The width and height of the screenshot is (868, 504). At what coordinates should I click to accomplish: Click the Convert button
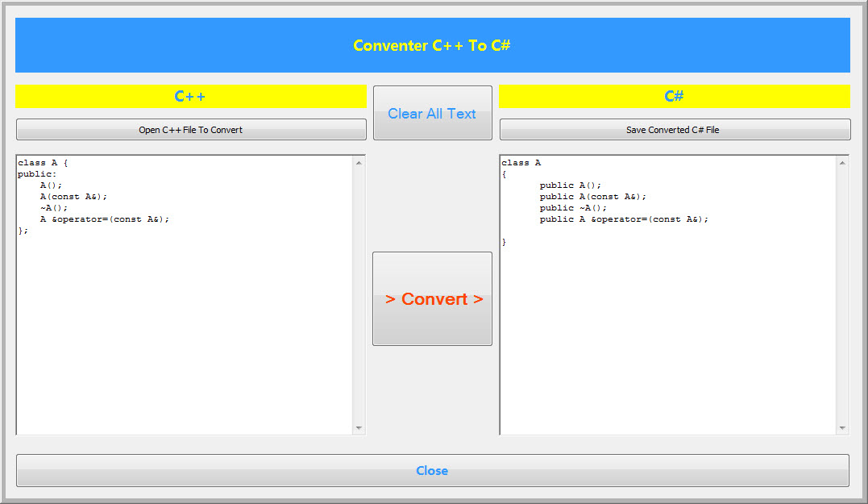click(x=432, y=298)
